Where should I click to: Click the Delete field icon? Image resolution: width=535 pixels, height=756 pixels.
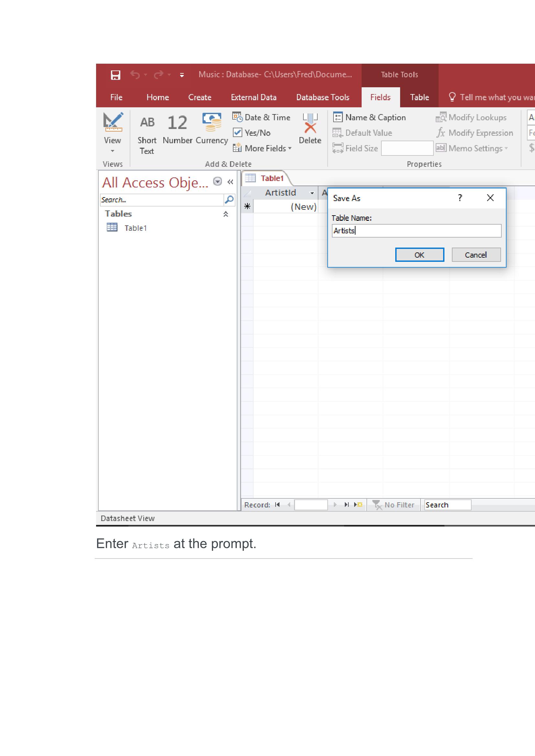pos(310,129)
